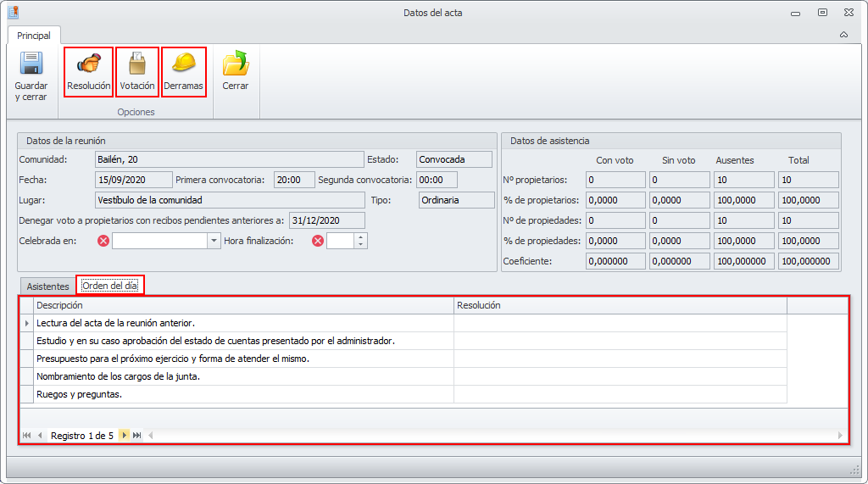Increase Hora finalización with up spinner
The width and height of the screenshot is (868, 484).
click(x=361, y=237)
